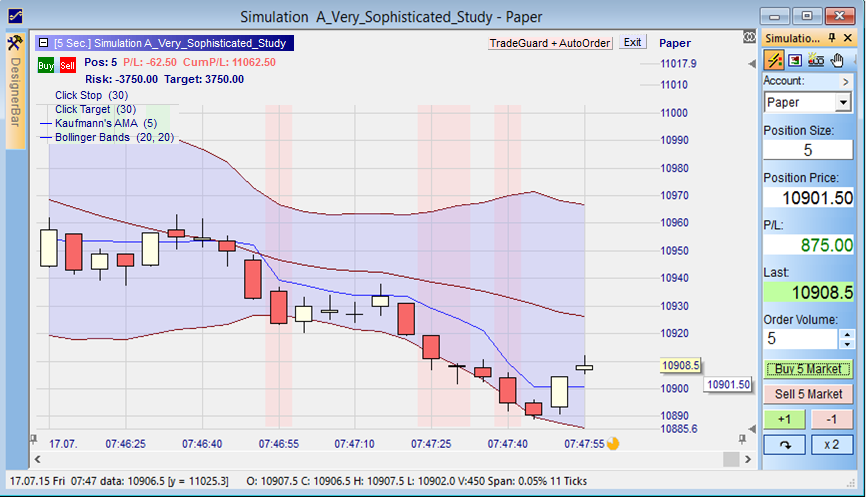Click the lightning bolt icon in the Simulation panel
Image resolution: width=866 pixels, height=497 pixels.
774,60
